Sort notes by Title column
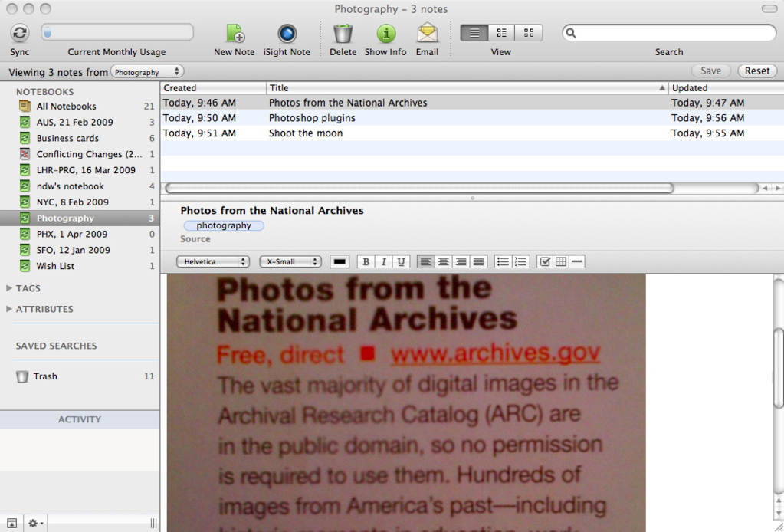This screenshot has height=532, width=784. (467, 88)
